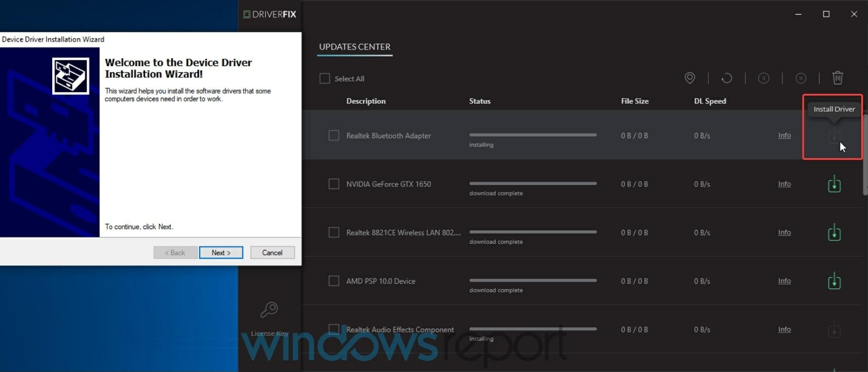Click the NVIDIA GeForce GTX 1650 progress bar
Image resolution: width=868 pixels, height=372 pixels.
[533, 184]
